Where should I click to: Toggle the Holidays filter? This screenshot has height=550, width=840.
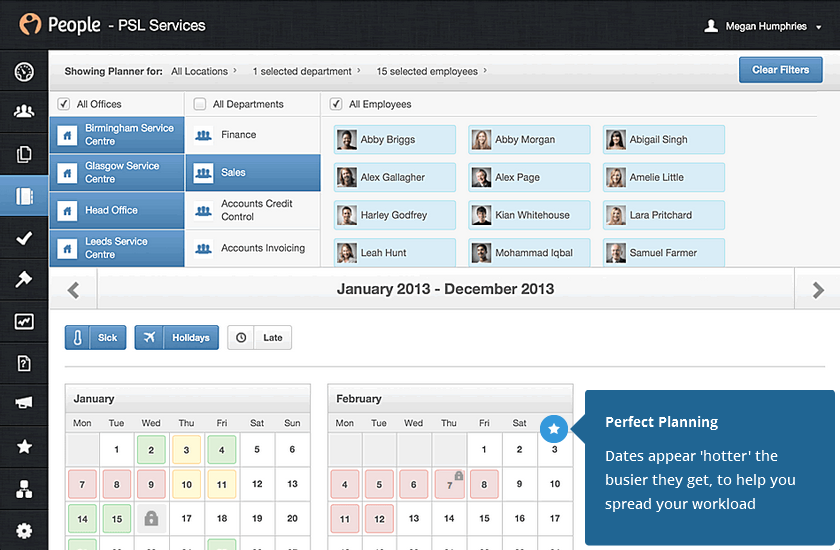point(177,337)
